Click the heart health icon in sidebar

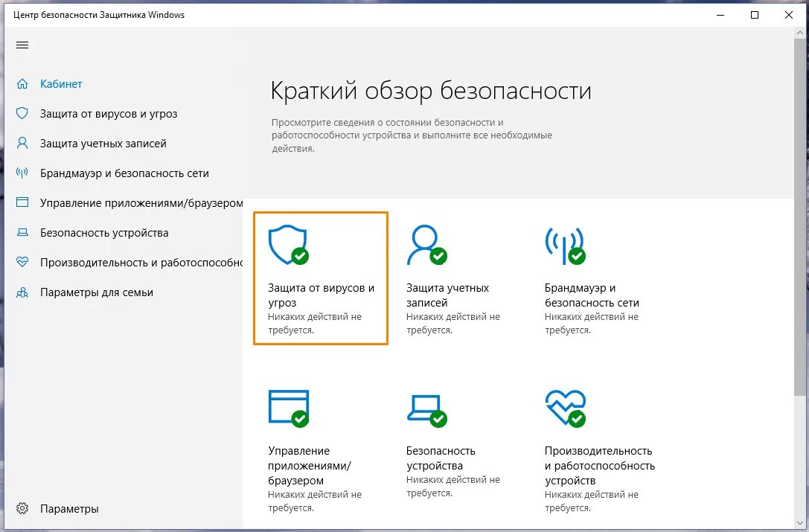click(22, 262)
